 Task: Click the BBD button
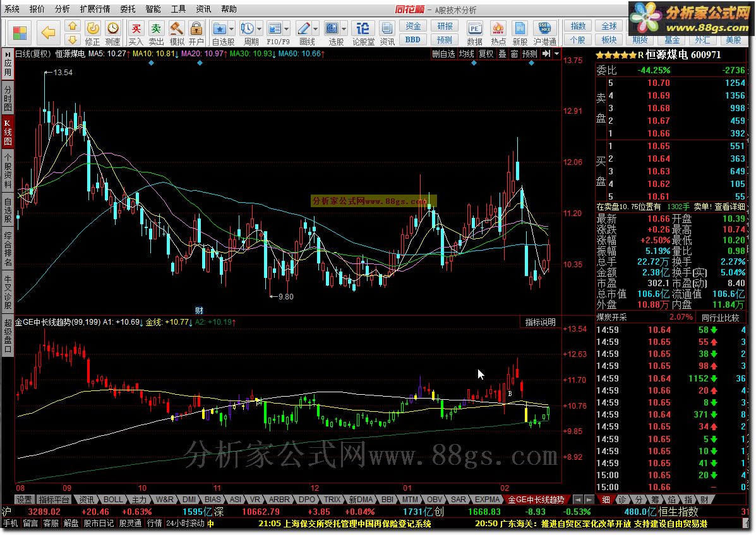pos(413,40)
